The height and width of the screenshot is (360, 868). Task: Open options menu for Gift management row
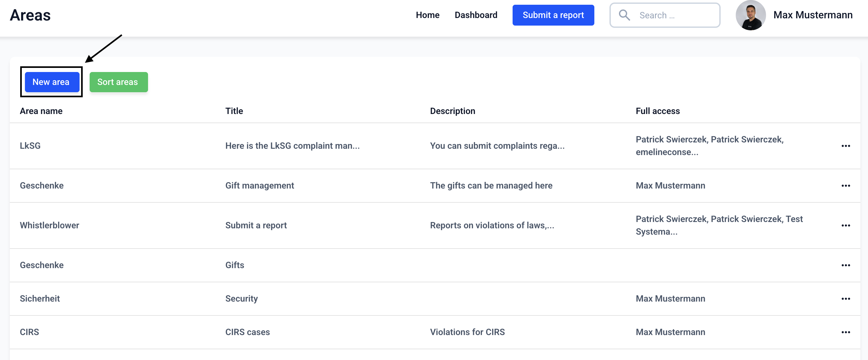click(x=845, y=186)
